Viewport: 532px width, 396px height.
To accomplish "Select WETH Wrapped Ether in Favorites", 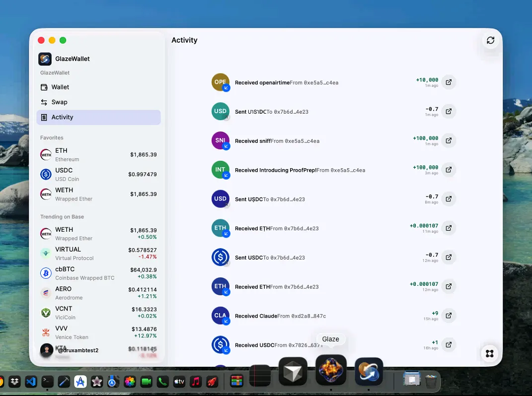I will [98, 194].
